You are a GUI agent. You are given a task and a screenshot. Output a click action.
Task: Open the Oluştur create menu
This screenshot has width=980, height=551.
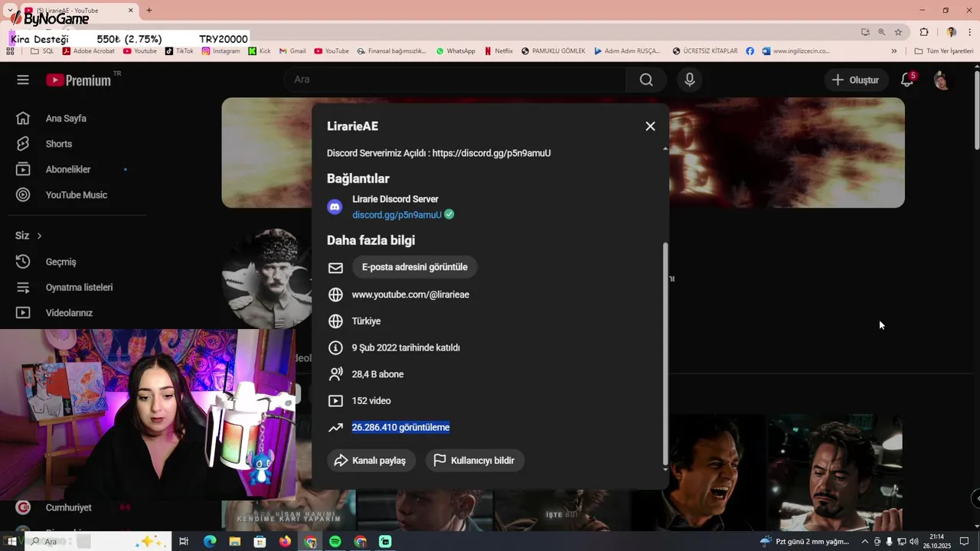[856, 80]
